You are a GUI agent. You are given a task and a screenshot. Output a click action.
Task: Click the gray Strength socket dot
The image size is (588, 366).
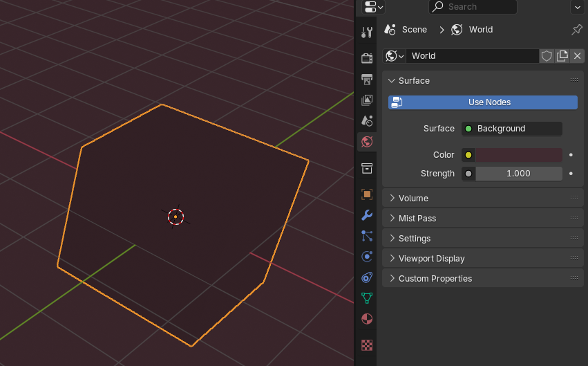[468, 174]
